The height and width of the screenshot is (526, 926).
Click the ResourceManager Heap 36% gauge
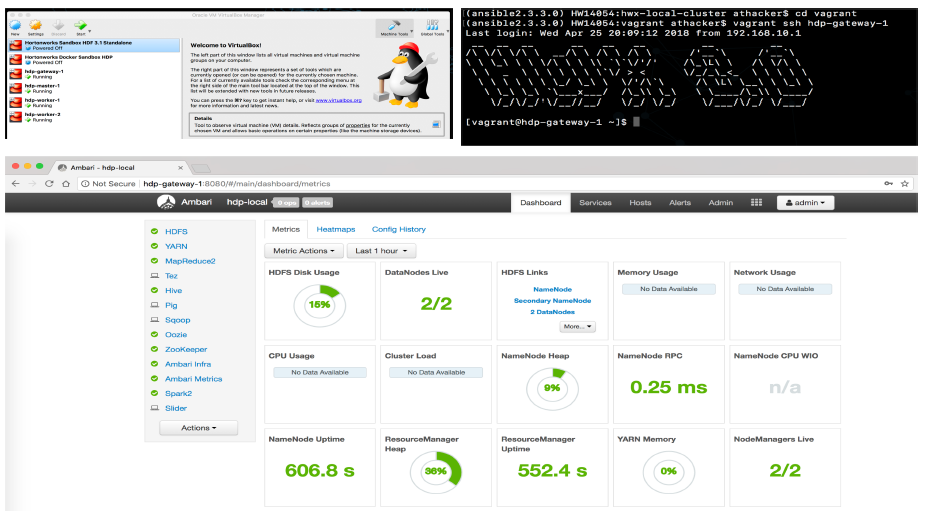tap(436, 472)
